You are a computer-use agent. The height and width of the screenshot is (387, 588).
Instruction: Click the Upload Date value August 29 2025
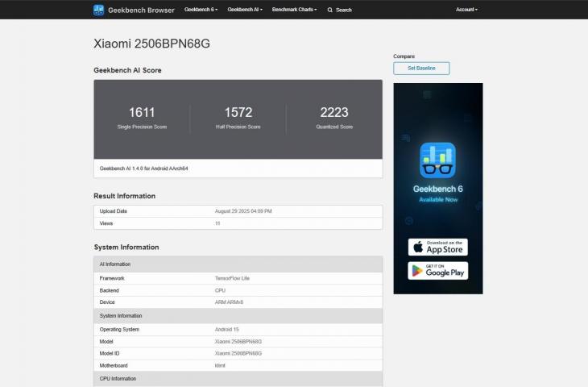(x=243, y=211)
